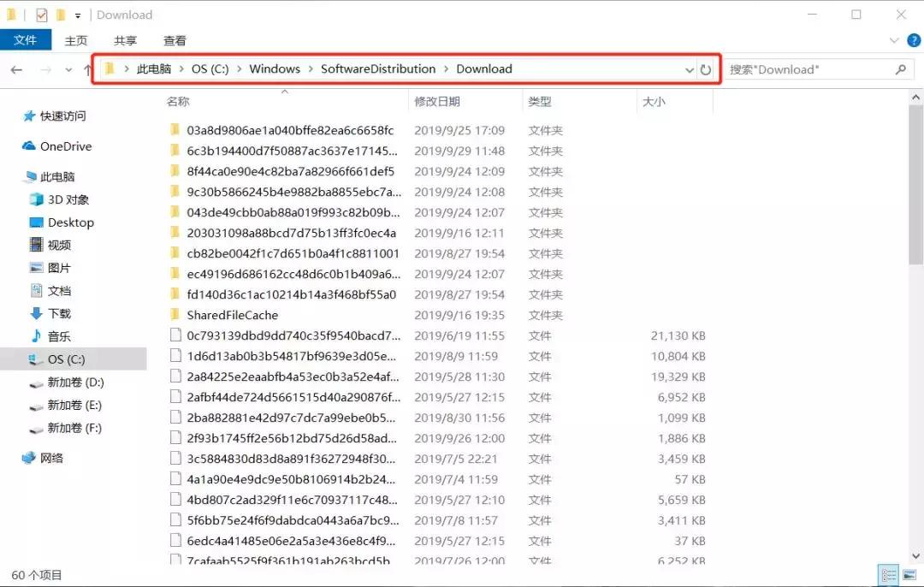Expand the ribbon chevron near the help icon
This screenshot has height=587, width=924.
(893, 39)
